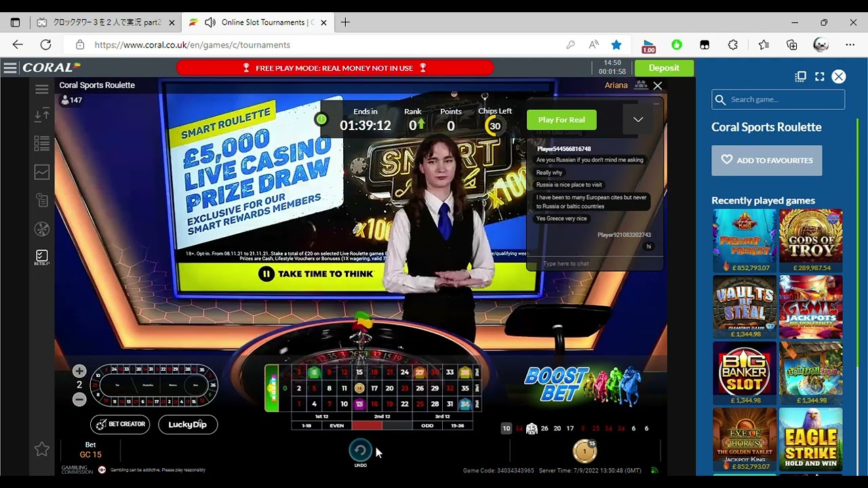Click the green Deposit button

tap(664, 68)
